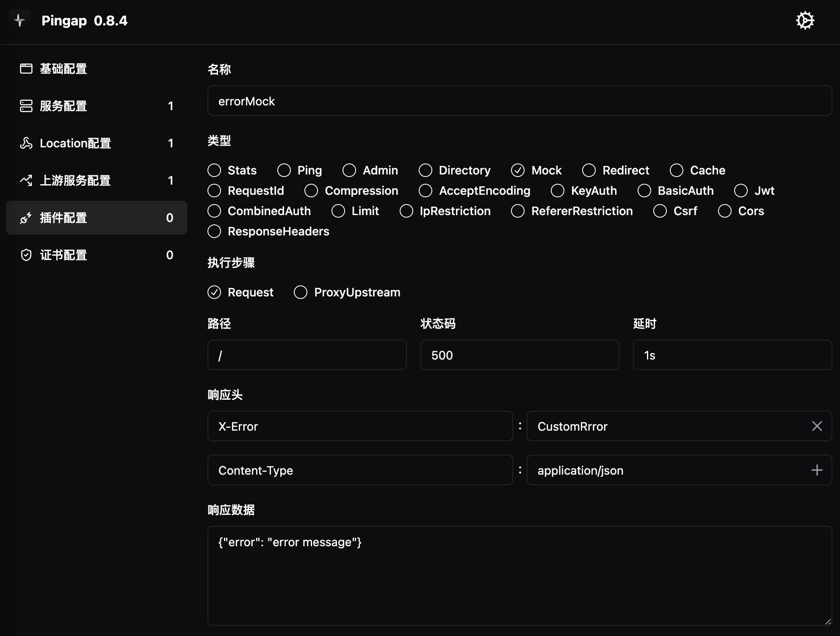Select the Mock type radio button
The width and height of the screenshot is (840, 636).
518,170
